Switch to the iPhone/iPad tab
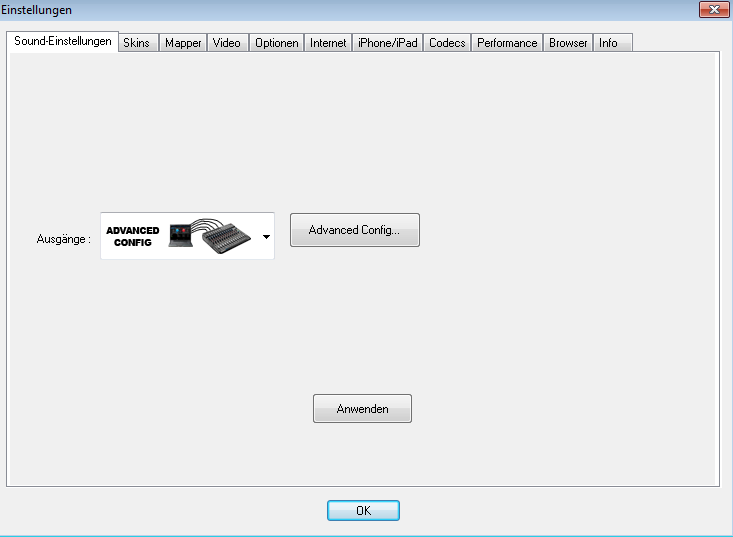Viewport: 733px width, 537px height. [x=388, y=43]
